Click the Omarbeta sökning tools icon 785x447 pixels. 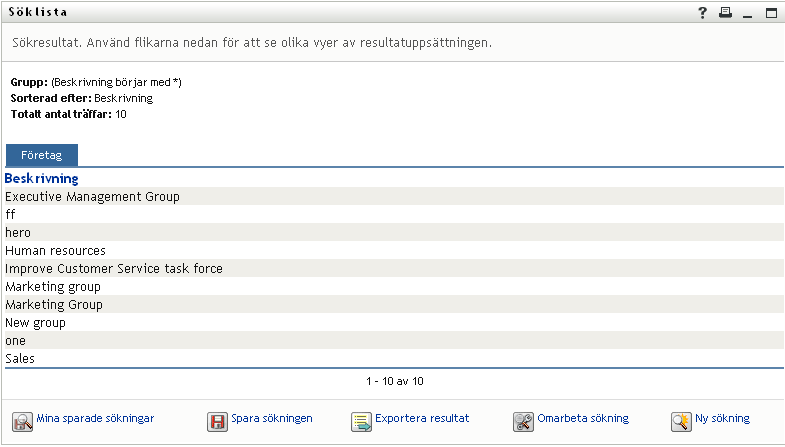pyautogui.click(x=523, y=421)
